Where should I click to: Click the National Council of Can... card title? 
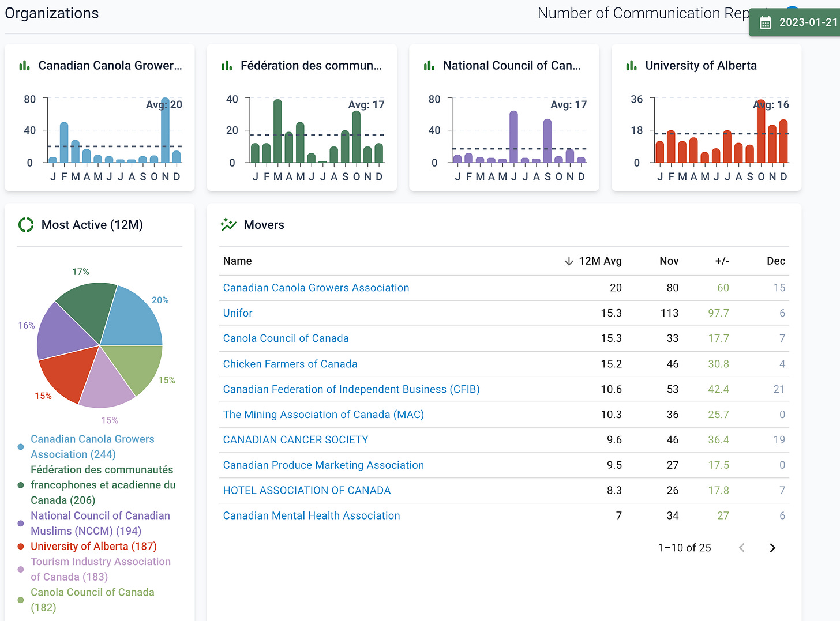pos(512,66)
